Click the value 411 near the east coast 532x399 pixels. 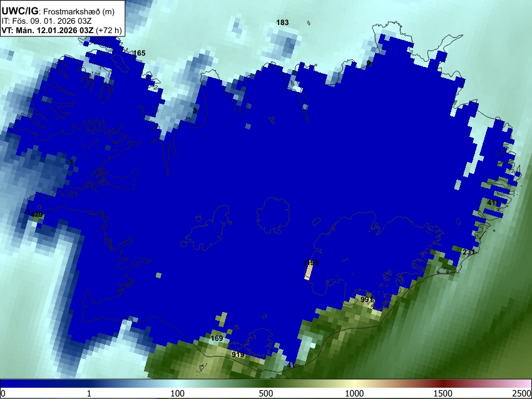pyautogui.click(x=493, y=203)
